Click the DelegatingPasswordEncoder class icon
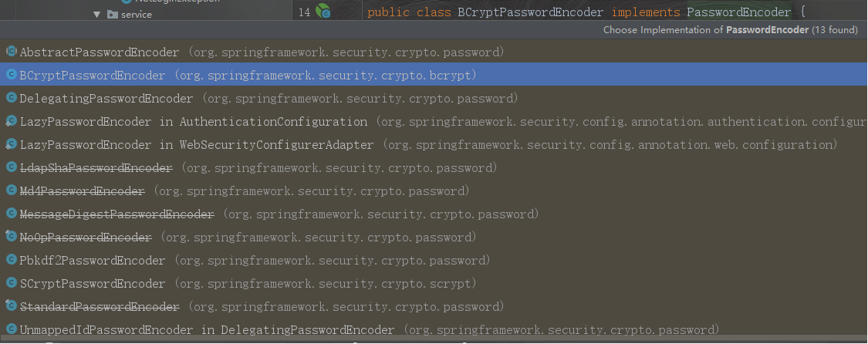The height and width of the screenshot is (344, 868). coord(12,98)
